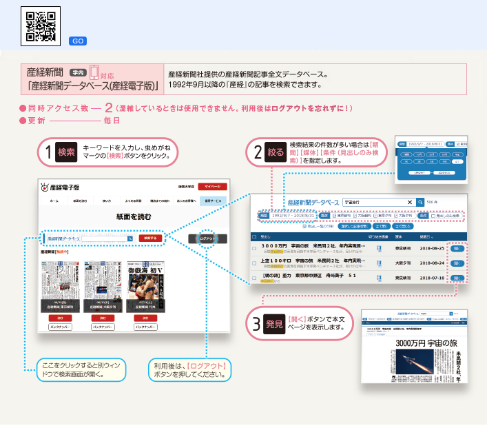Click the blue magnifier search icon in results window

pos(420,202)
